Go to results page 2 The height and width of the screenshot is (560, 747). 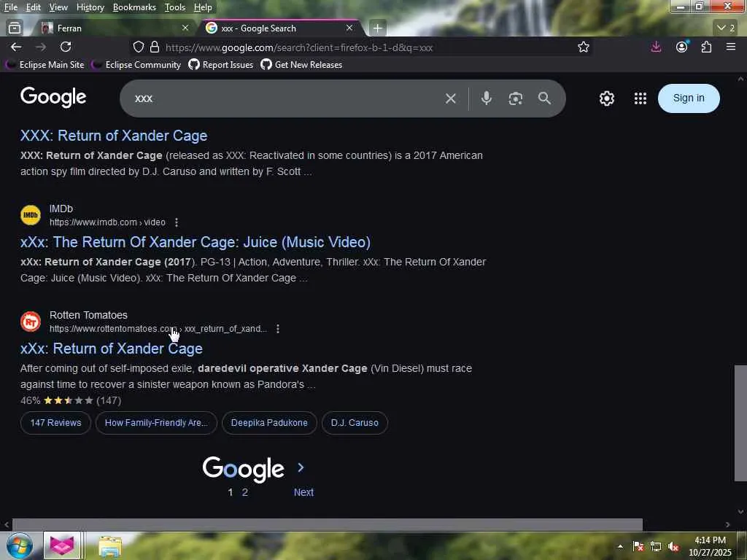click(x=245, y=492)
